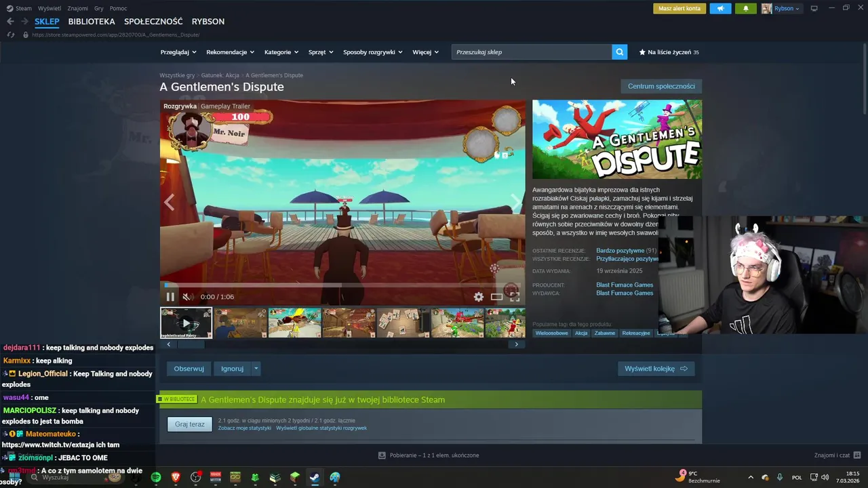Go back with the navigation arrow

click(x=10, y=22)
